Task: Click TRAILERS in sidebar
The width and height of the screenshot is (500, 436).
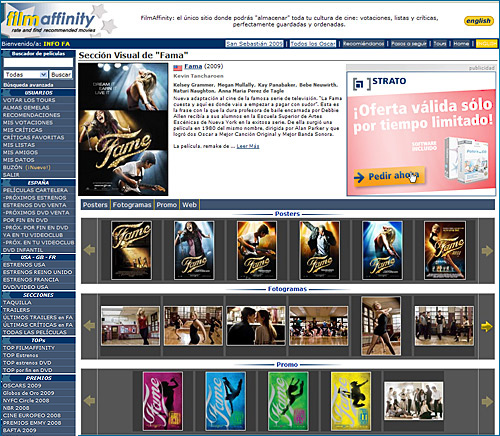Action: click(16, 310)
